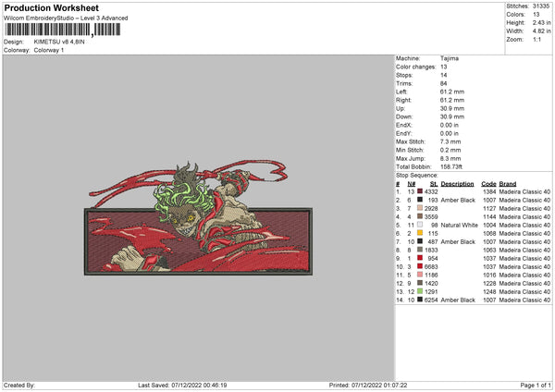Click the stop 1 maroon color swatch
The height and width of the screenshot is (392, 555).
(420, 191)
